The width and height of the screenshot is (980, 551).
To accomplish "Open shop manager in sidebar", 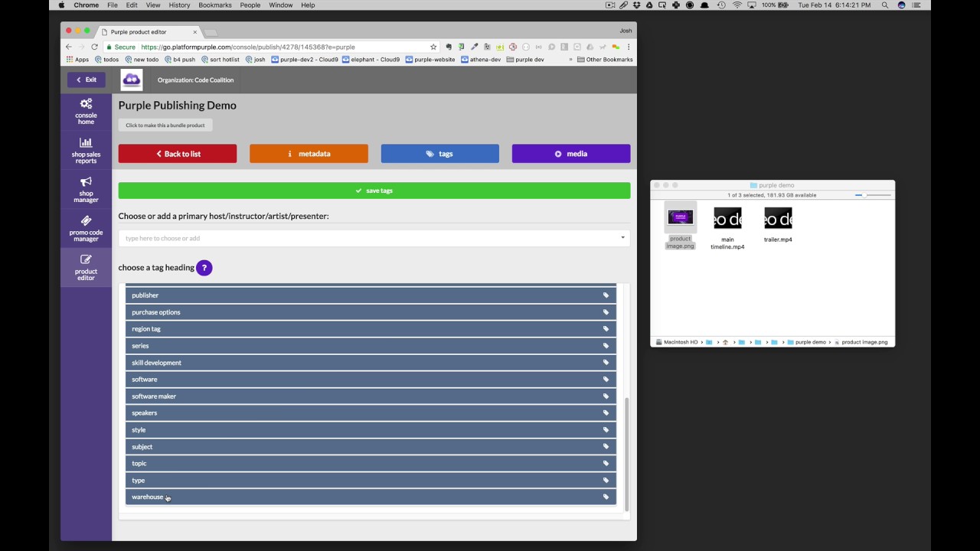I will [x=86, y=190].
